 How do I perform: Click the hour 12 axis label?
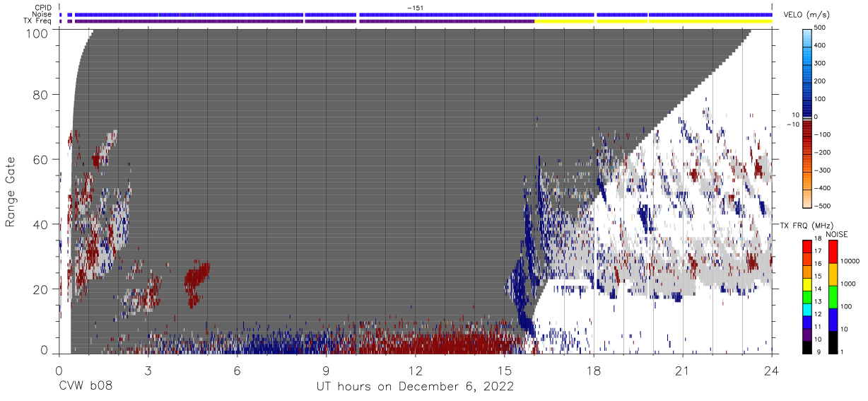click(415, 370)
